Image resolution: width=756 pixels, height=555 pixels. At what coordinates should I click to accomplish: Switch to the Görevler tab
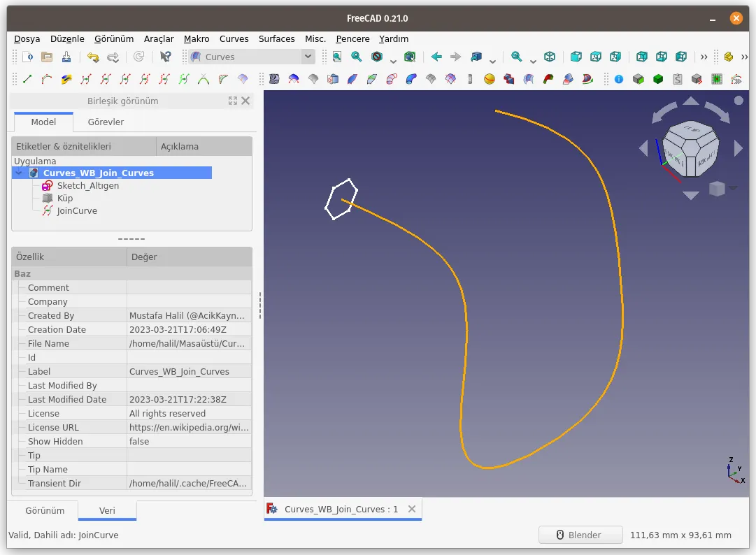(106, 122)
